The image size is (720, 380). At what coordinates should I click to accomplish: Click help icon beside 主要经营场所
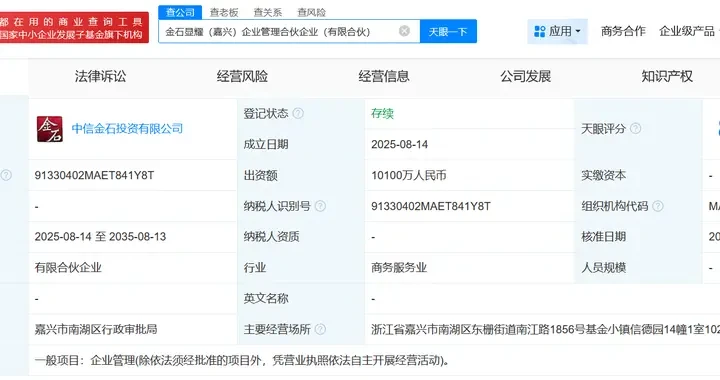[321, 329]
